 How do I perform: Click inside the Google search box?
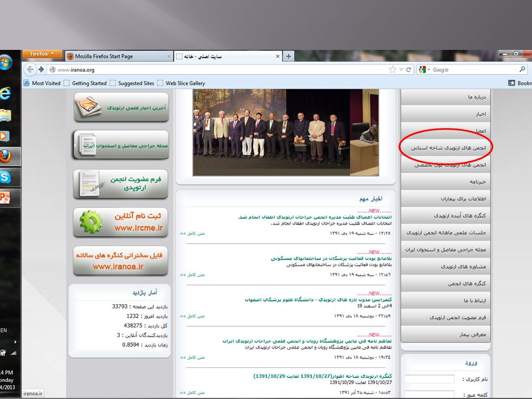(x=475, y=70)
